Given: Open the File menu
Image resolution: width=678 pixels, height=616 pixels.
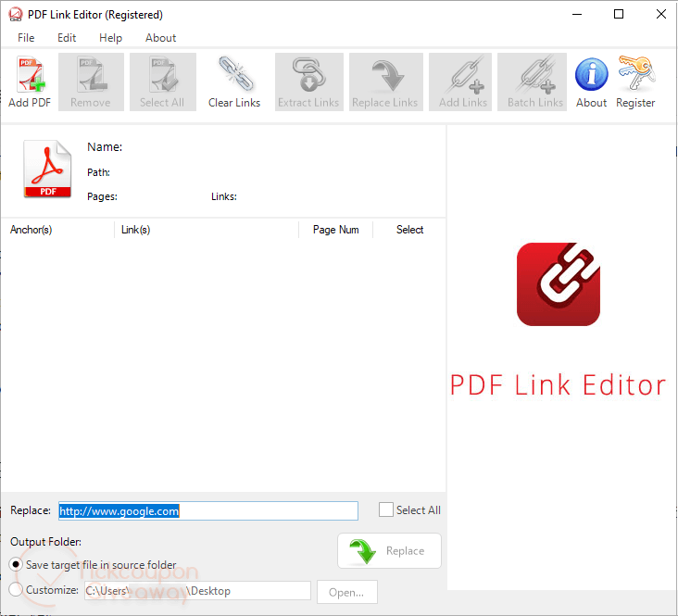Looking at the screenshot, I should click(x=26, y=38).
